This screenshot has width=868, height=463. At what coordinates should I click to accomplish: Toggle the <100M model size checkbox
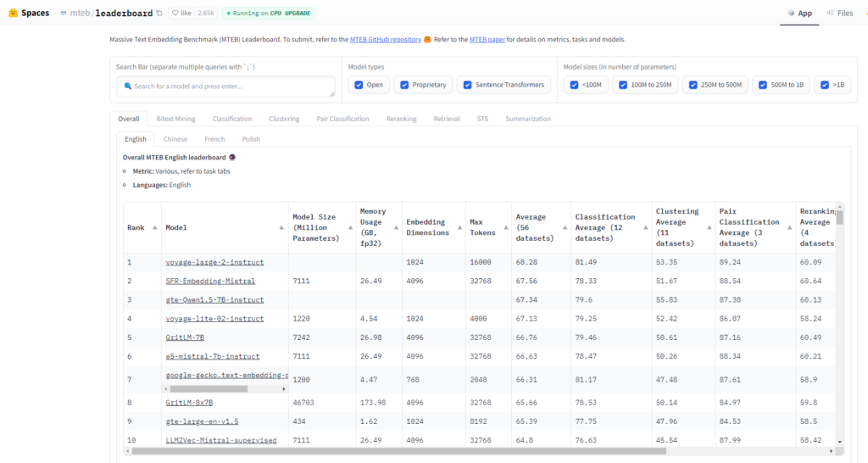point(574,85)
